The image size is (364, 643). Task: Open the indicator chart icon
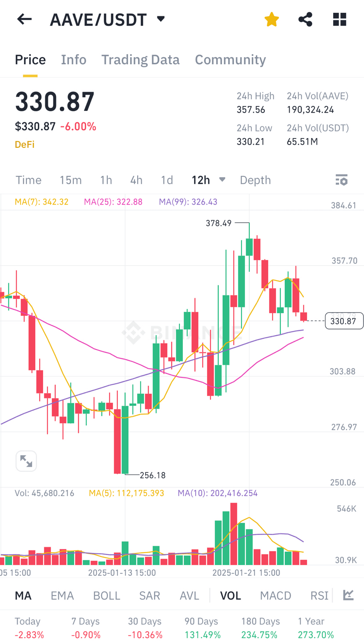click(348, 595)
